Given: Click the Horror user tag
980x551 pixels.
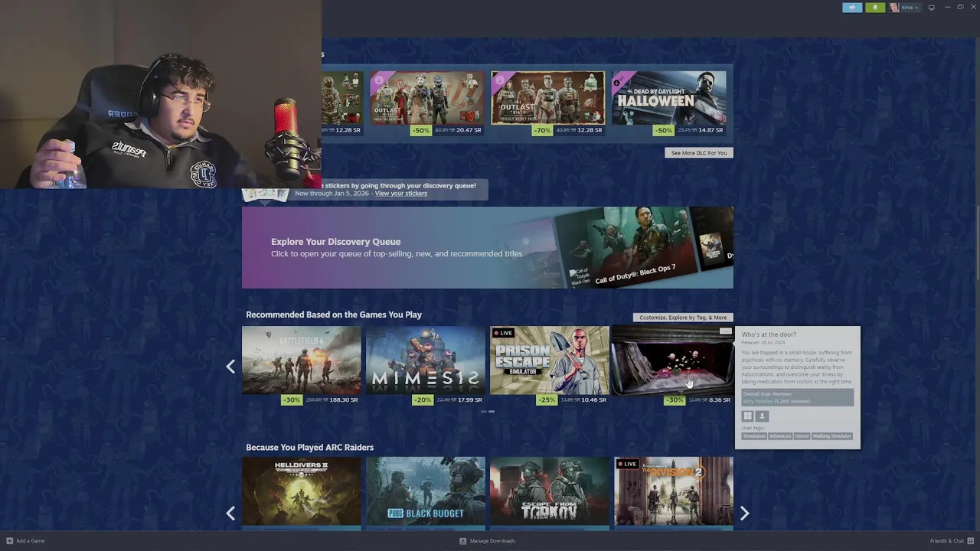Looking at the screenshot, I should pyautogui.click(x=802, y=436).
